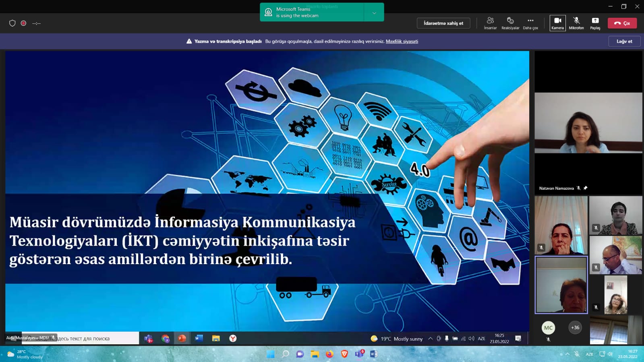Click the İdarəetmə xahiş et button
Image resolution: width=644 pixels, height=362 pixels.
[443, 23]
